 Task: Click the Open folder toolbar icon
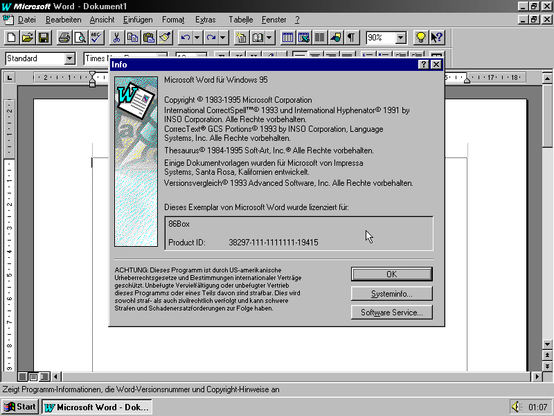pyautogui.click(x=28, y=37)
